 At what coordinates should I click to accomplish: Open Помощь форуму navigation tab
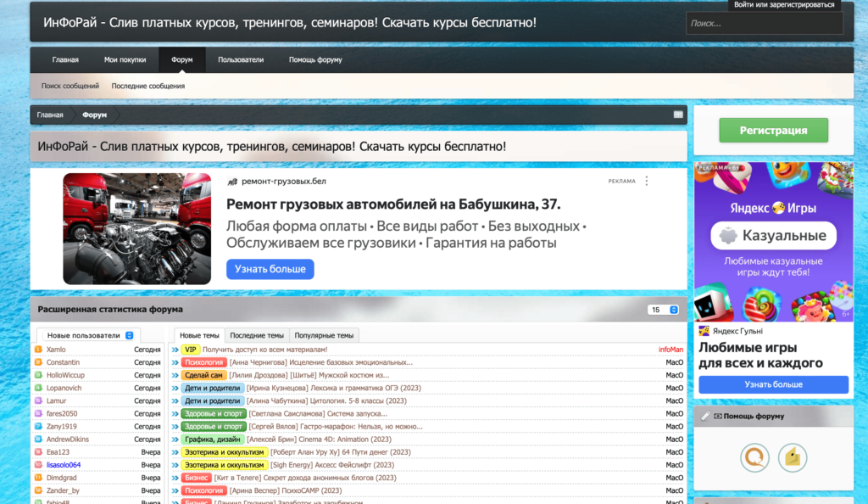tap(315, 59)
